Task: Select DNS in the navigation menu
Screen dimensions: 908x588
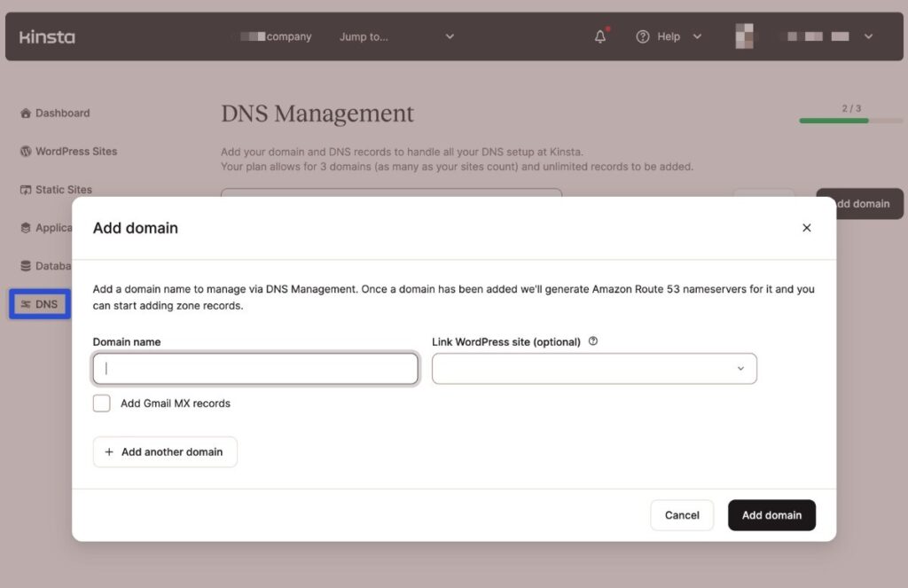Action: point(40,303)
